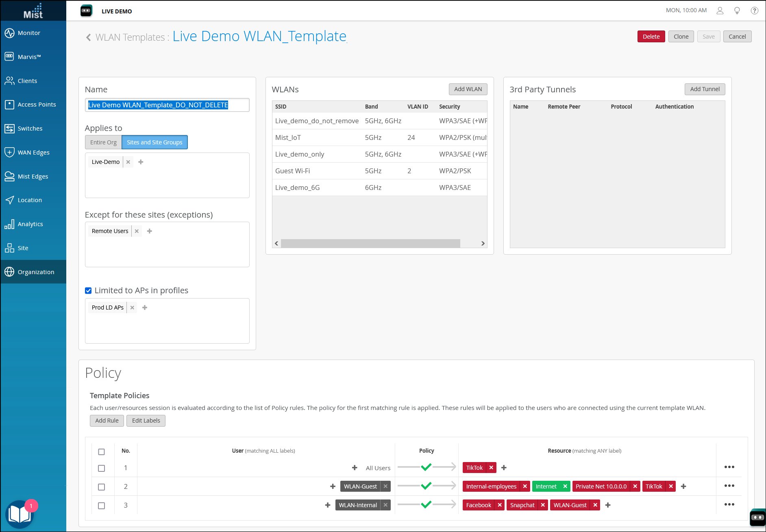The height and width of the screenshot is (532, 766).
Task: Remove TikTok resource from rule 1
Action: click(x=491, y=468)
